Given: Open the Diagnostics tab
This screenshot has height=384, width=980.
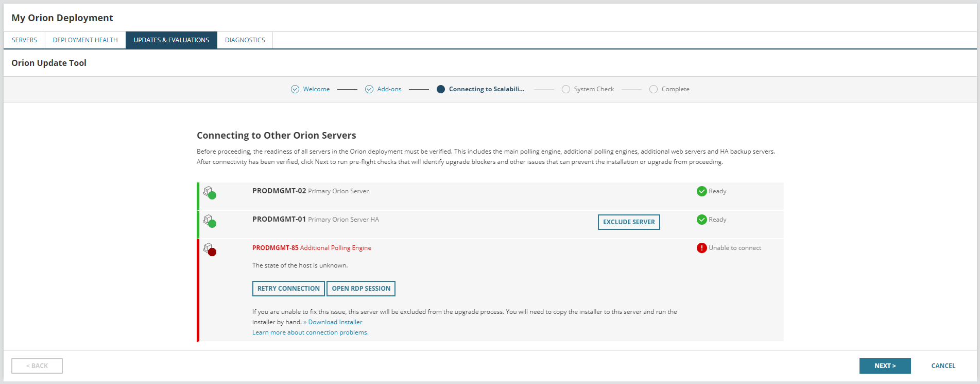Looking at the screenshot, I should pos(245,40).
